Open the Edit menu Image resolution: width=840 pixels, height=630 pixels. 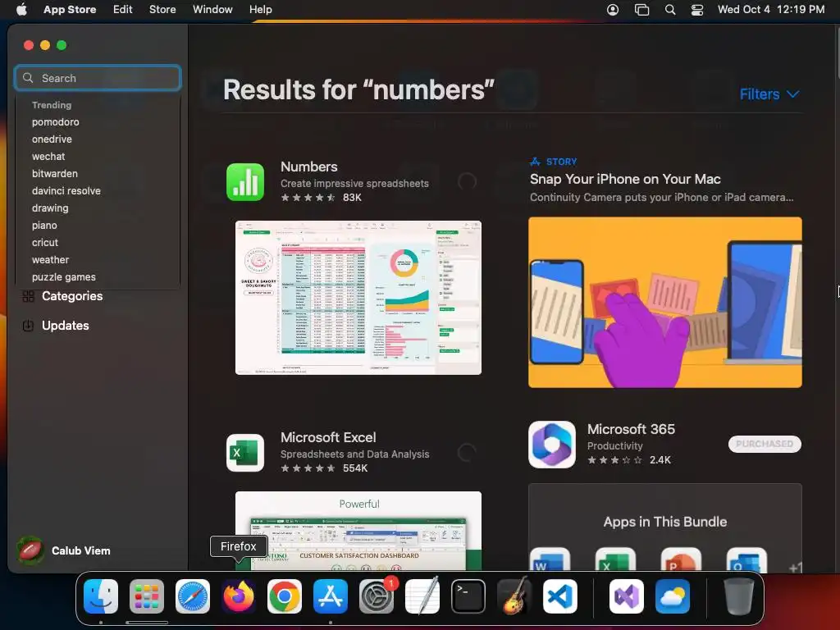pyautogui.click(x=123, y=9)
